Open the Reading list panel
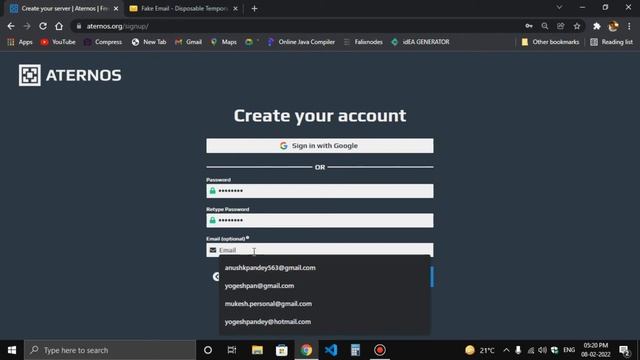This screenshot has width=640, height=360. [611, 42]
